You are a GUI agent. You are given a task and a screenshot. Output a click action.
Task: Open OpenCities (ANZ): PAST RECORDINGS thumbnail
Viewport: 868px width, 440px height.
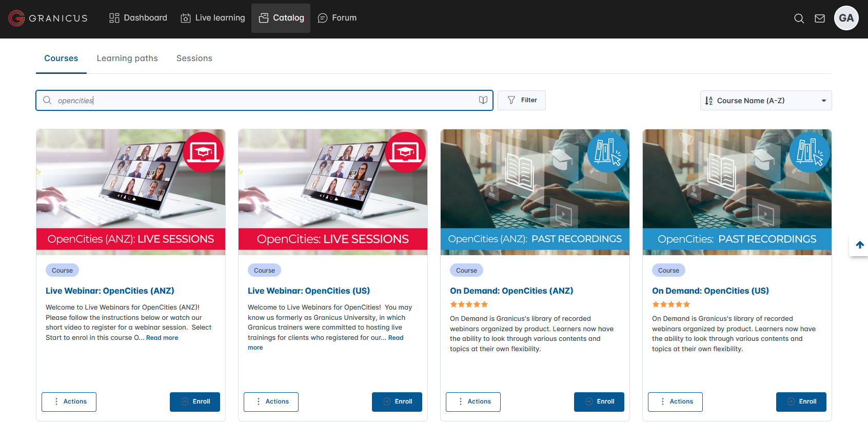click(x=535, y=192)
